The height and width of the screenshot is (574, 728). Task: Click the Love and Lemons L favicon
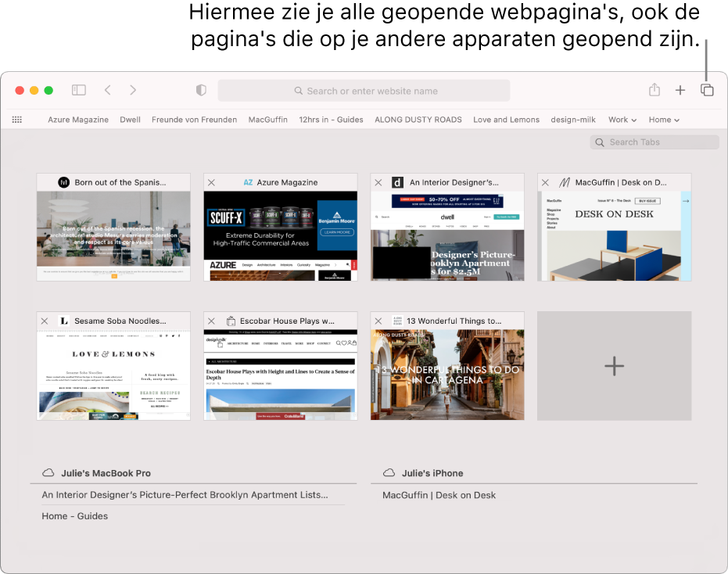[x=64, y=321]
